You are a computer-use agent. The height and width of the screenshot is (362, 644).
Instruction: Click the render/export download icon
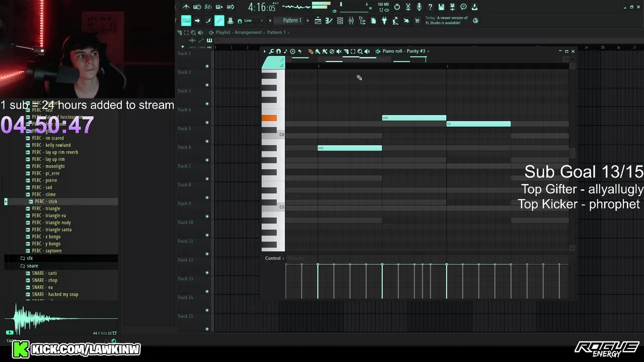point(474,7)
